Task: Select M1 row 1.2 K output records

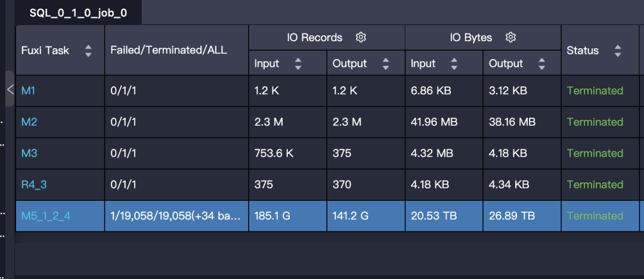Action: 366,91
